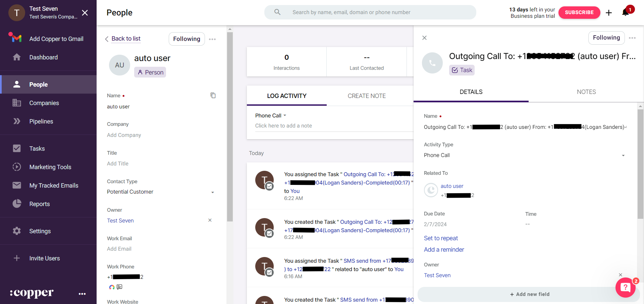Click in the search by name field
The height and width of the screenshot is (304, 644).
370,12
